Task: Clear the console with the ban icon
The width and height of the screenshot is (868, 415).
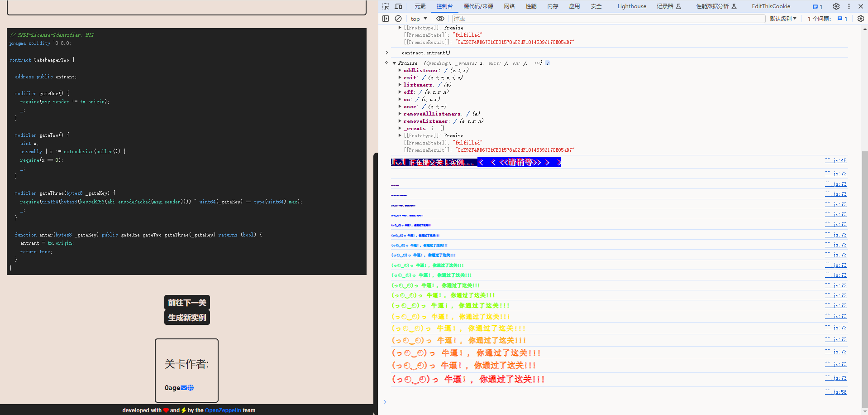Action: pos(398,19)
